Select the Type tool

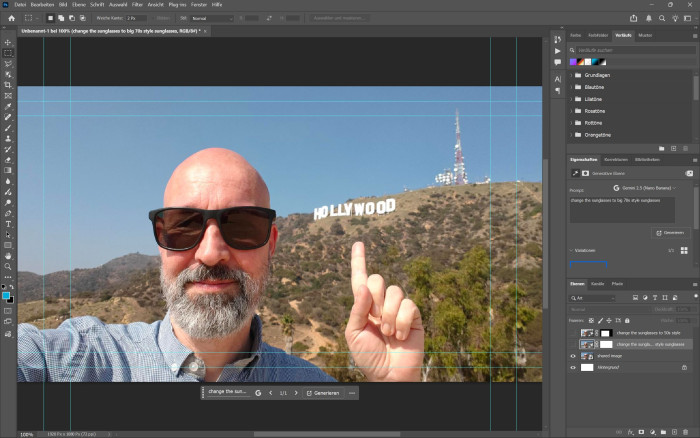coord(8,224)
